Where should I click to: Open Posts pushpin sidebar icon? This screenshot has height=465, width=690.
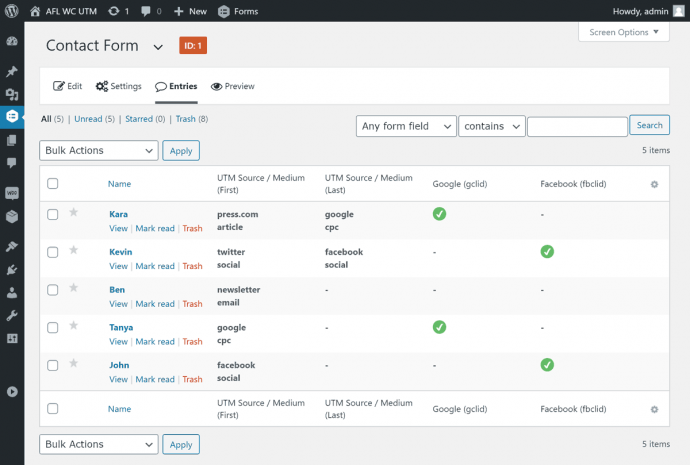tap(12, 71)
